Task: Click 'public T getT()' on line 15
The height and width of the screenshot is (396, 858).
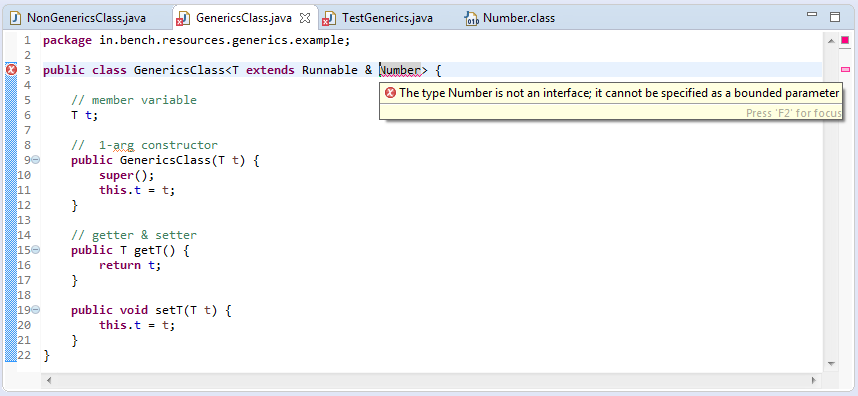Action: [123, 250]
